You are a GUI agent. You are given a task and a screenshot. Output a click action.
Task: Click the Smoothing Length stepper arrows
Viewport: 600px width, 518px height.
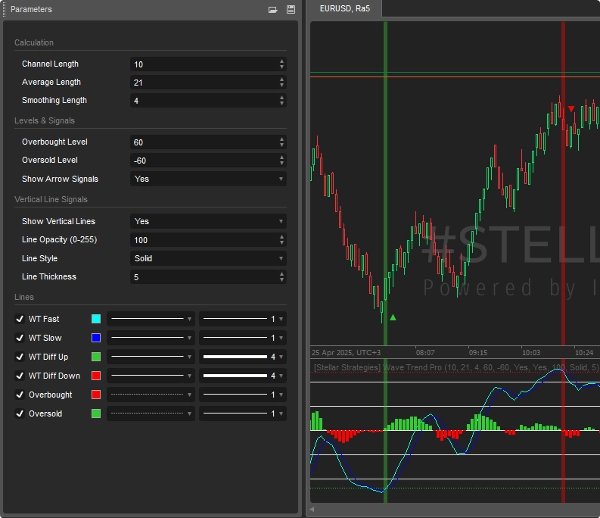coord(282,101)
